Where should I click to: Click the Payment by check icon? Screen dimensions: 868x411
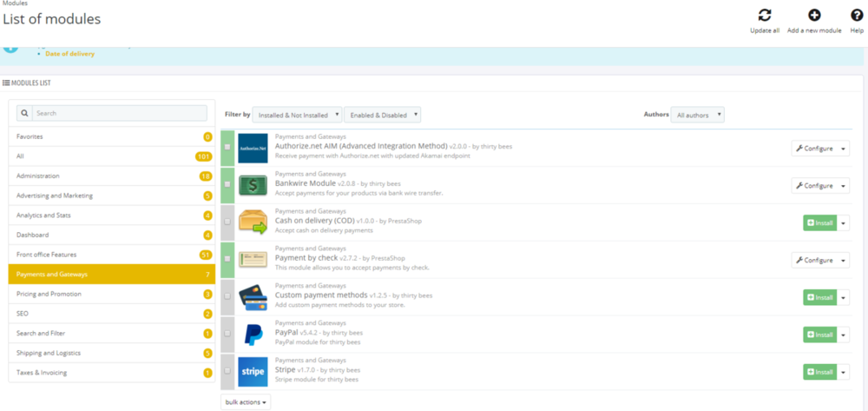(253, 259)
